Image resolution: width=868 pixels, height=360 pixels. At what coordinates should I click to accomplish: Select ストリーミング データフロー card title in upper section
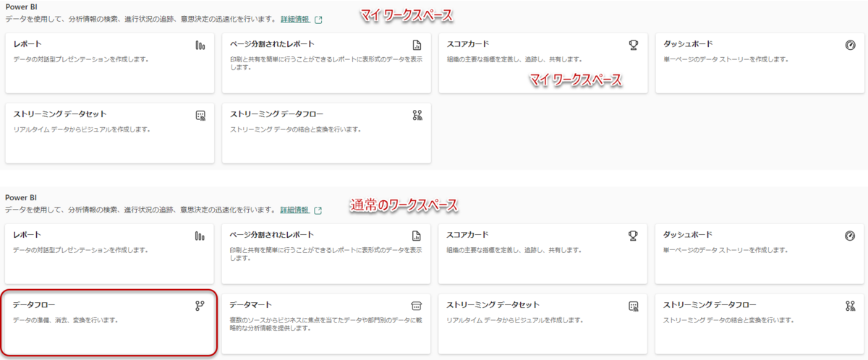(277, 114)
